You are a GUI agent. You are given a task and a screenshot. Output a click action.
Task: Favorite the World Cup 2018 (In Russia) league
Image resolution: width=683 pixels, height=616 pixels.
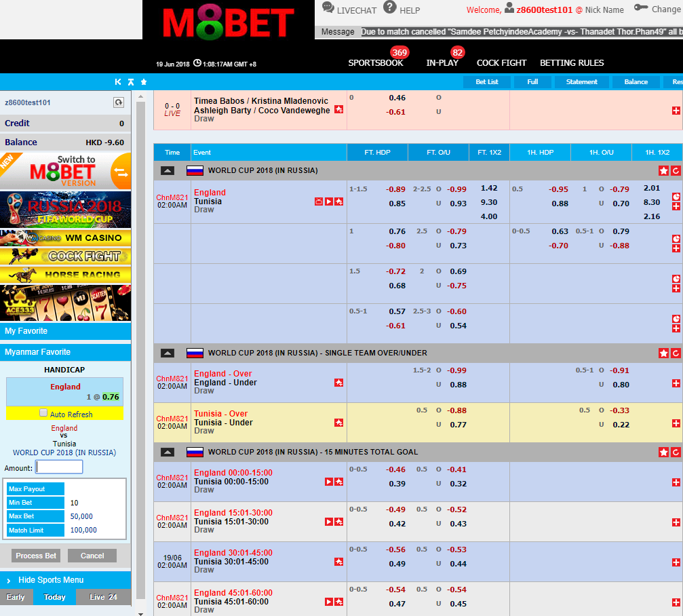(x=663, y=171)
